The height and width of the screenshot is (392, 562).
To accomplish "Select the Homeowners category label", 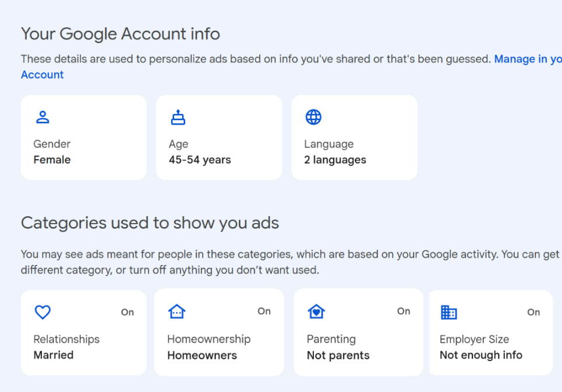I will (x=202, y=355).
